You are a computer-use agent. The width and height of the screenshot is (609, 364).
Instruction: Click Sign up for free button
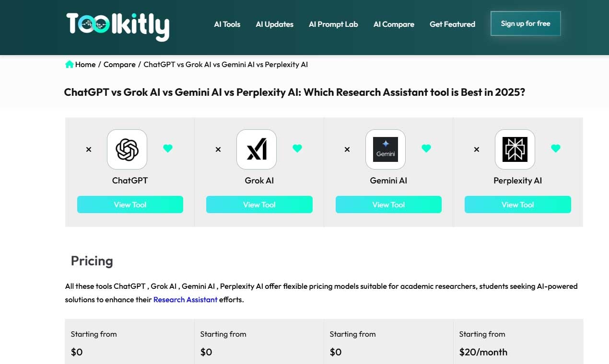pos(526,23)
